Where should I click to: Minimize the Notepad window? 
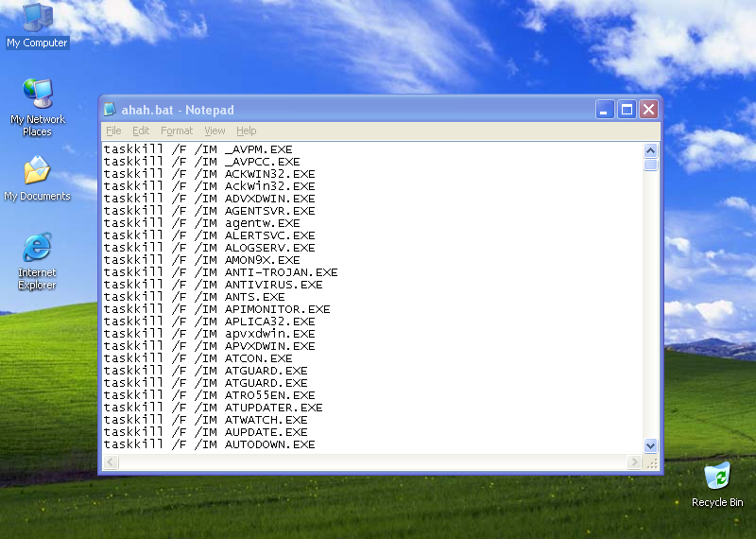pyautogui.click(x=604, y=110)
